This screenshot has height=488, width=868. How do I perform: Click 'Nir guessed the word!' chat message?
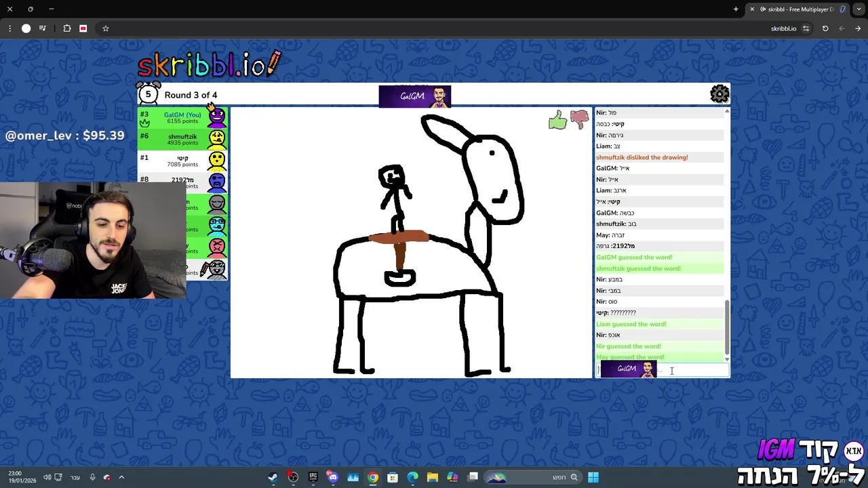[x=628, y=346]
